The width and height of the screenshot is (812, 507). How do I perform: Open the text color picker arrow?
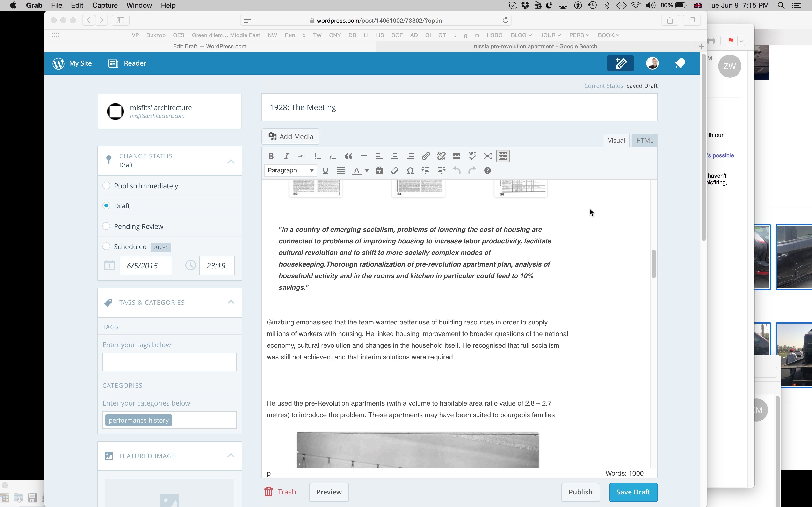[367, 171]
